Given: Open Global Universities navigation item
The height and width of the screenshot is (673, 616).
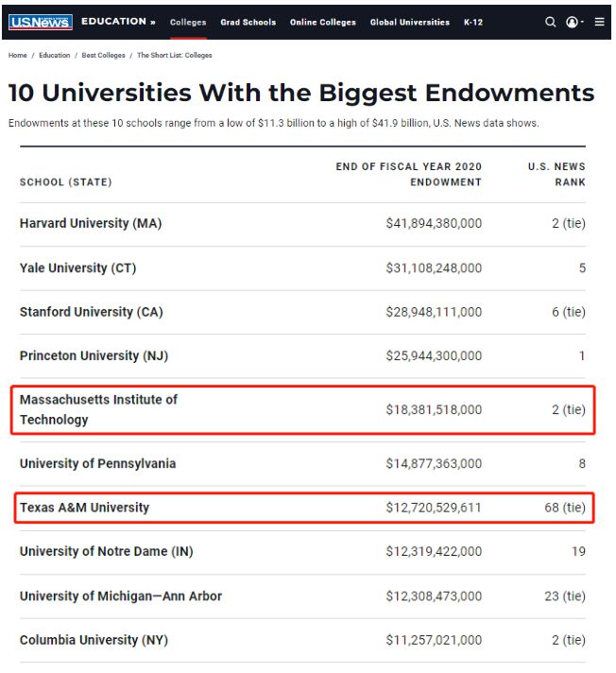Looking at the screenshot, I should pyautogui.click(x=410, y=22).
